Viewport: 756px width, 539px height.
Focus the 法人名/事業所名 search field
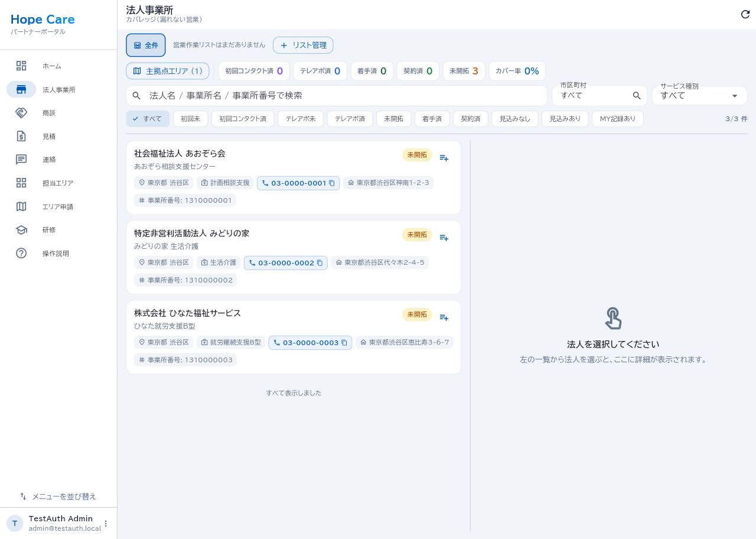point(337,96)
